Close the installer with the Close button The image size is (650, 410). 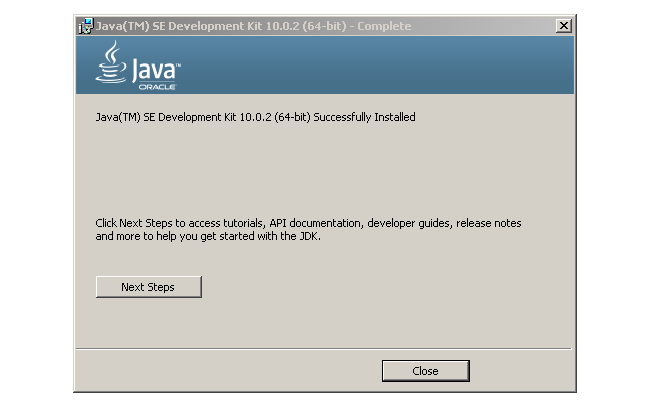425,371
